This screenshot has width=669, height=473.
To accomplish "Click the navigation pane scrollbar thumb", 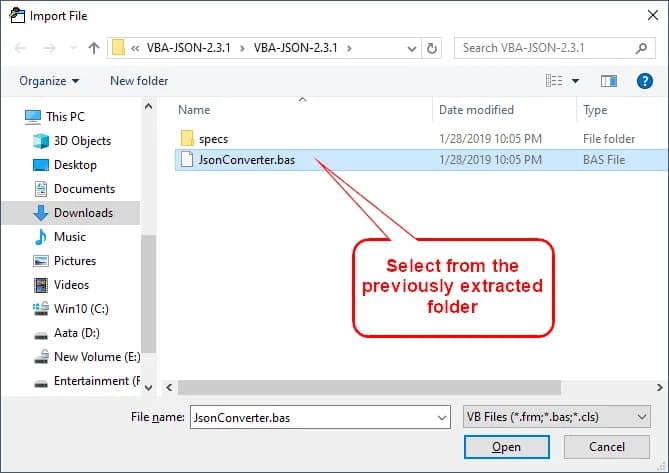I will 148,294.
